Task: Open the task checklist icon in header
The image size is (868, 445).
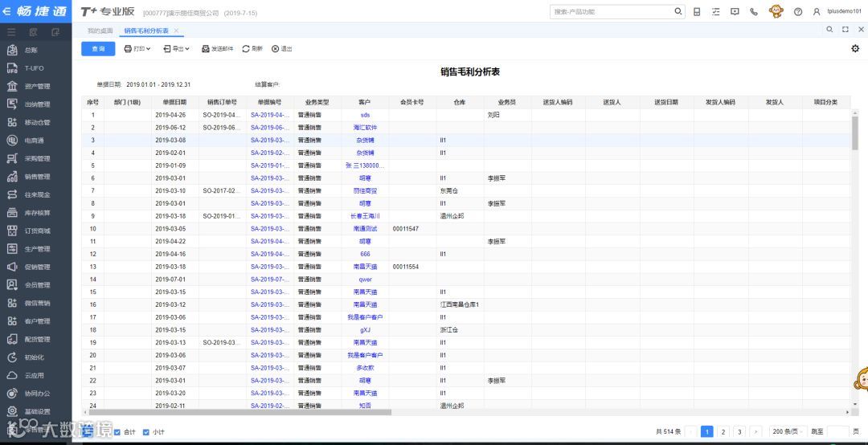Action: (x=716, y=11)
